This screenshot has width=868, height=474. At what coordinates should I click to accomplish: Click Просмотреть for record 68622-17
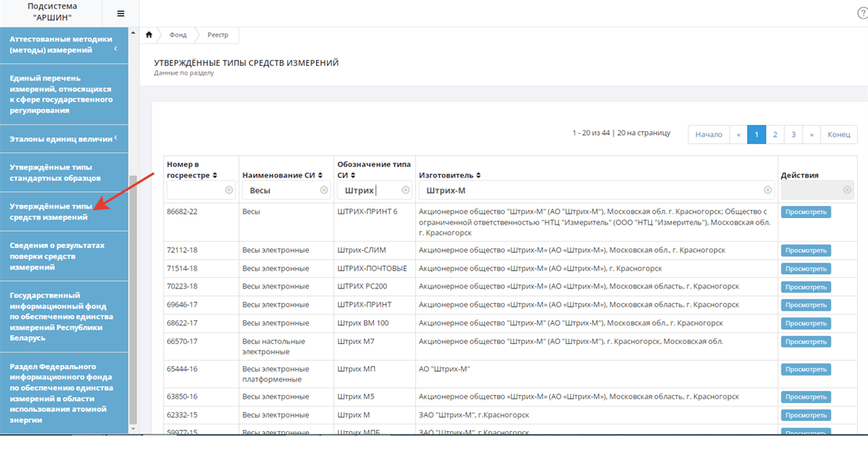click(805, 323)
